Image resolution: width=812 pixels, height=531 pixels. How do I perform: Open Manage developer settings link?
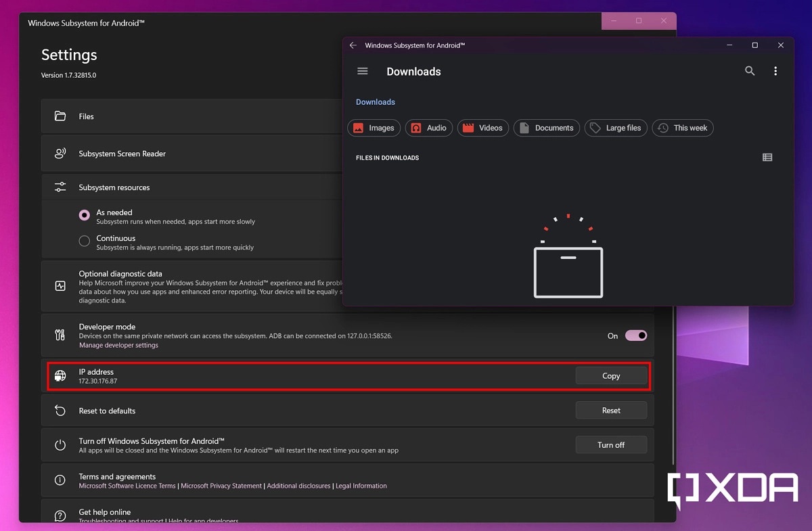118,345
